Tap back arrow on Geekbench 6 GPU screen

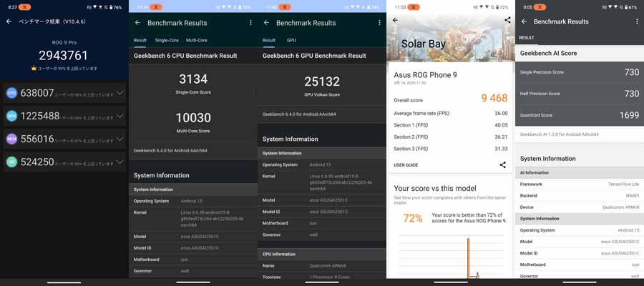click(x=267, y=23)
